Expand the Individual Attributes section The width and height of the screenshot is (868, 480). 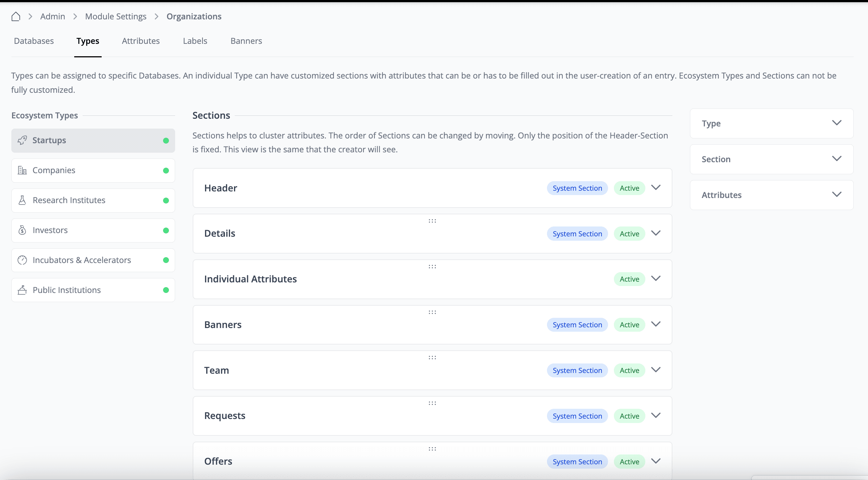click(656, 279)
